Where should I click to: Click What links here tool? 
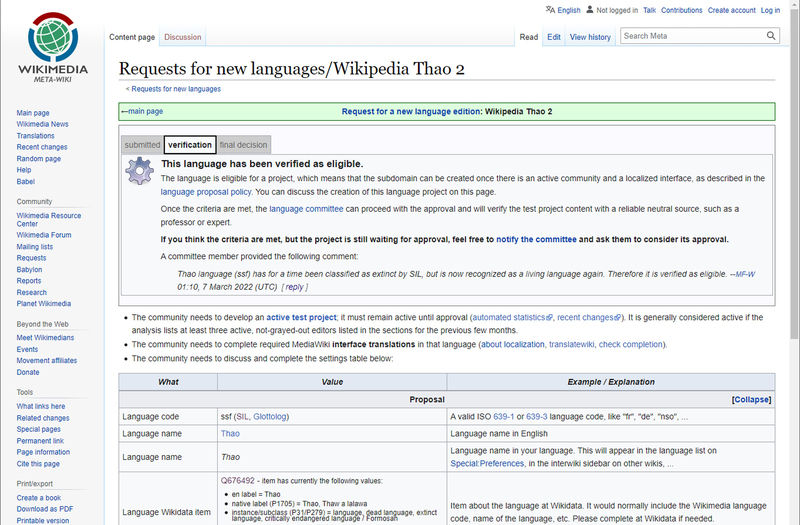pos(40,407)
